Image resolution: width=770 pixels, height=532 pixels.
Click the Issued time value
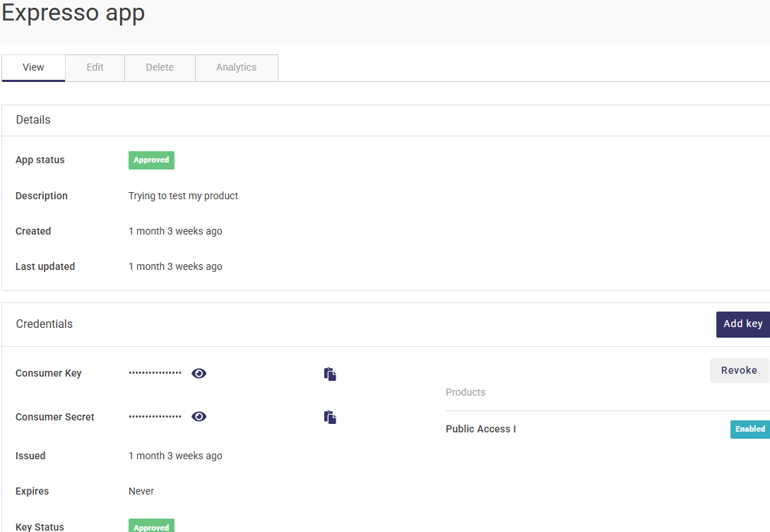175,456
